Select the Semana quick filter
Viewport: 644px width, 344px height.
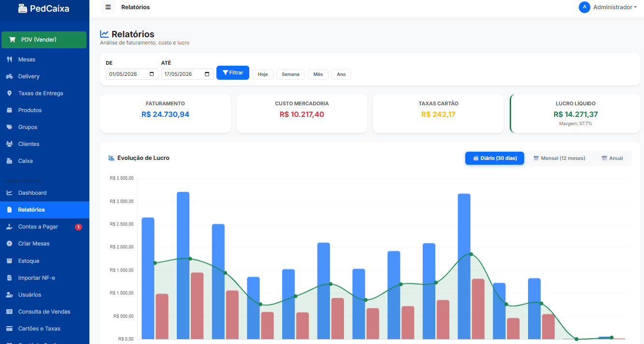click(291, 74)
